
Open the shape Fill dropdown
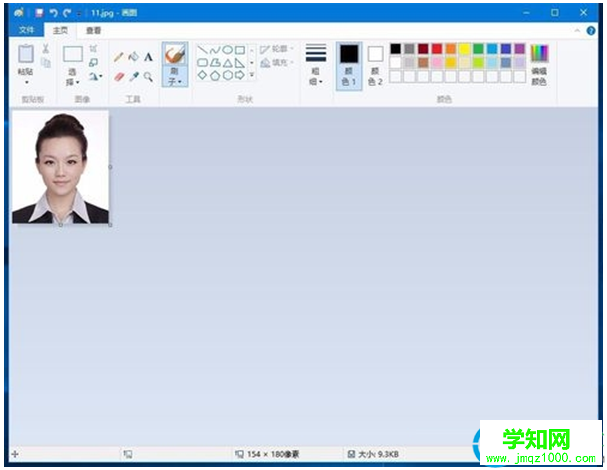(x=277, y=63)
